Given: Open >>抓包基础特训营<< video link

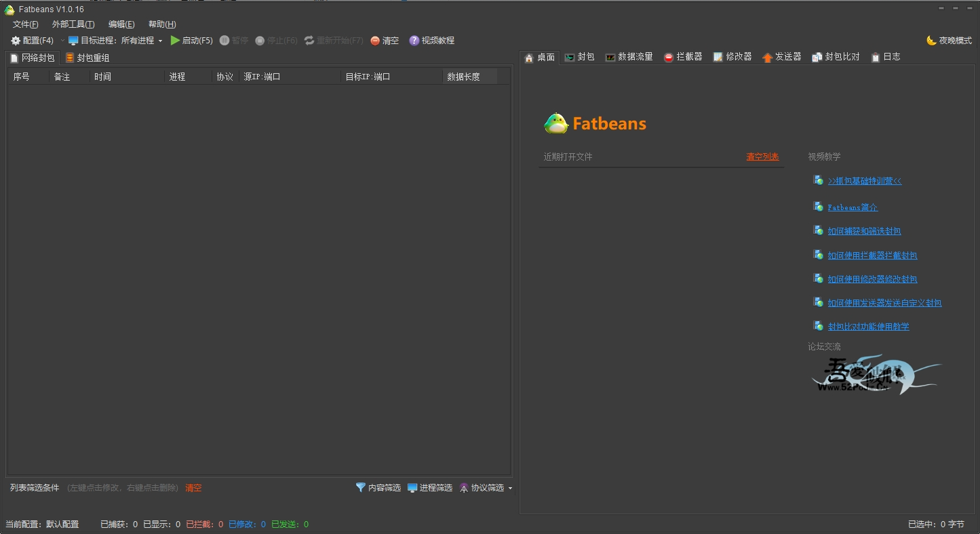Looking at the screenshot, I should point(865,181).
